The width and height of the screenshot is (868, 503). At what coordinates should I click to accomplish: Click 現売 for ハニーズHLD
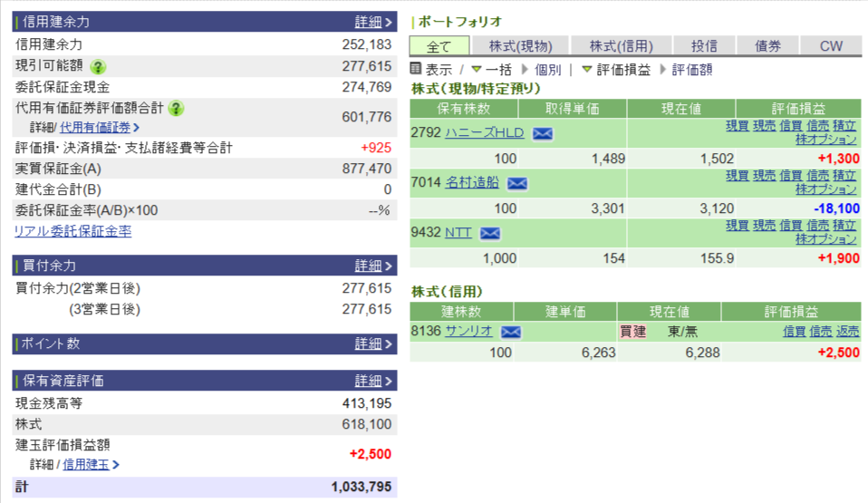(x=765, y=126)
